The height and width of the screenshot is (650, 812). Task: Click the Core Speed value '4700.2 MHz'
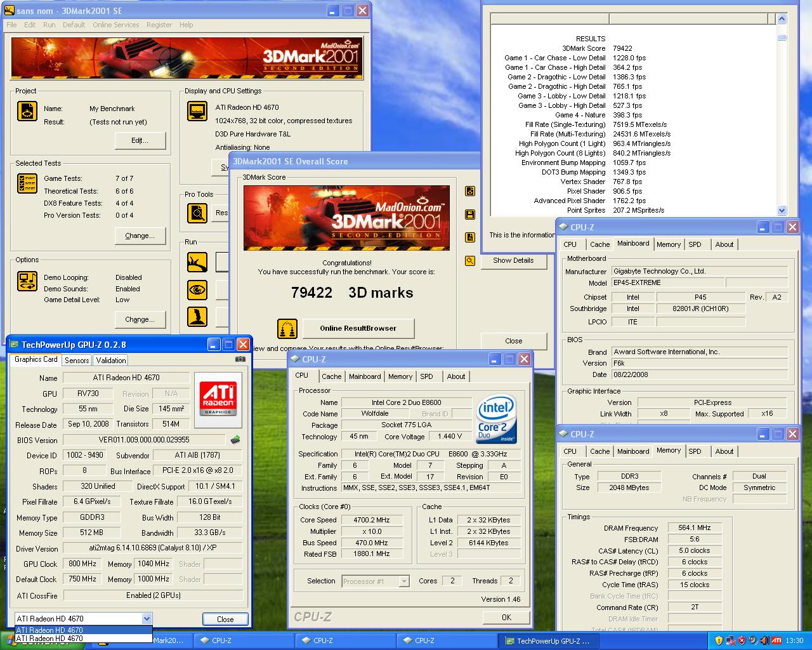pos(372,520)
